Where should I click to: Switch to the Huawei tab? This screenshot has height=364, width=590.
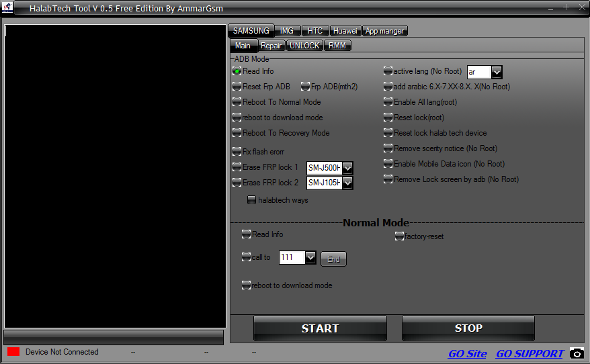[x=345, y=31]
